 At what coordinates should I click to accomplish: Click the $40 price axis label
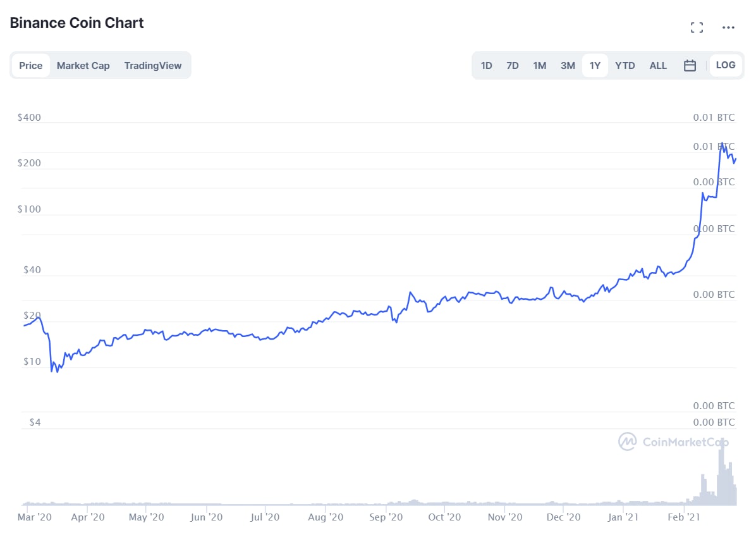coord(32,270)
